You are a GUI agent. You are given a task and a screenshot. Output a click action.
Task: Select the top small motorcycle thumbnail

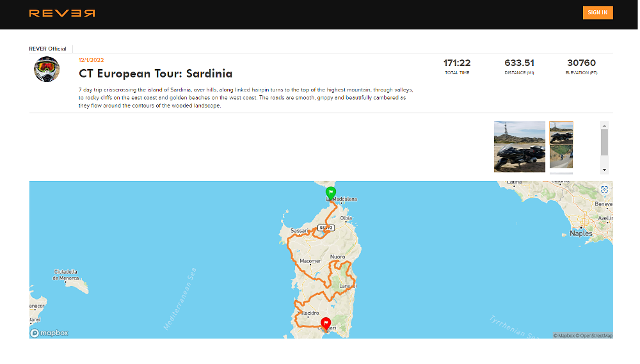pyautogui.click(x=561, y=132)
